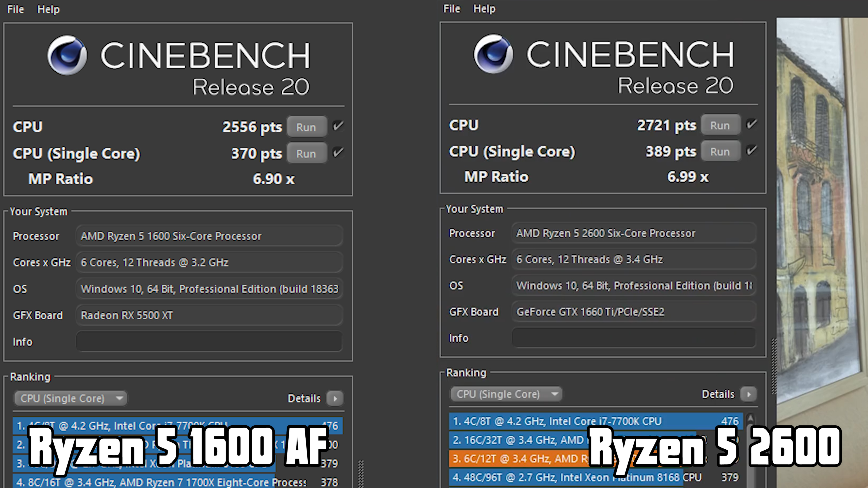Run the single-core test in the Ryzen 5 1600 window
Screen dimensions: 868x488
307,153
